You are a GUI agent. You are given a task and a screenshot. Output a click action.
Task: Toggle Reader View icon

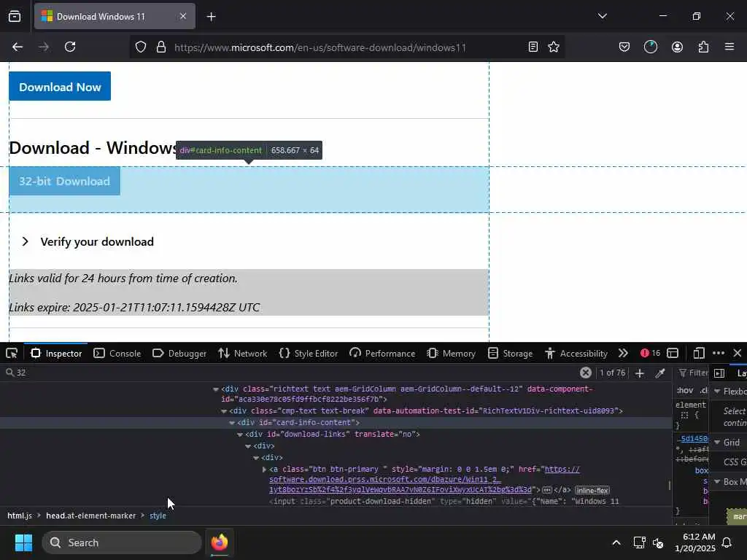[533, 47]
